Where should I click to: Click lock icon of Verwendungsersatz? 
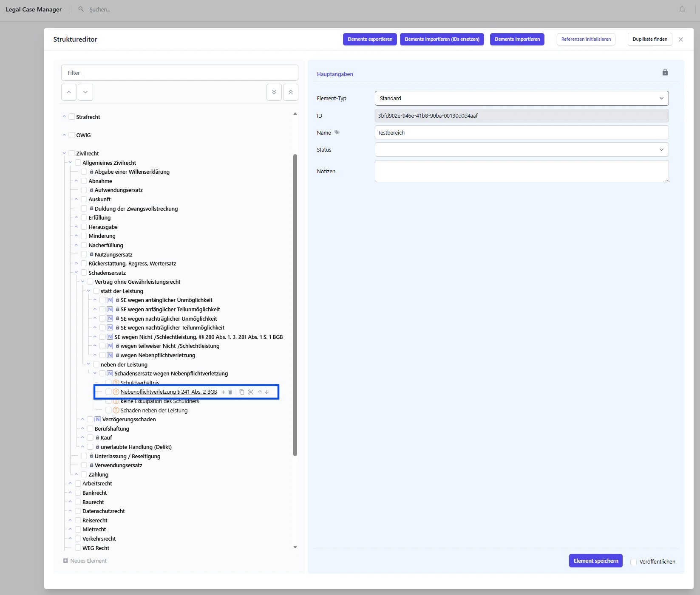[91, 465]
